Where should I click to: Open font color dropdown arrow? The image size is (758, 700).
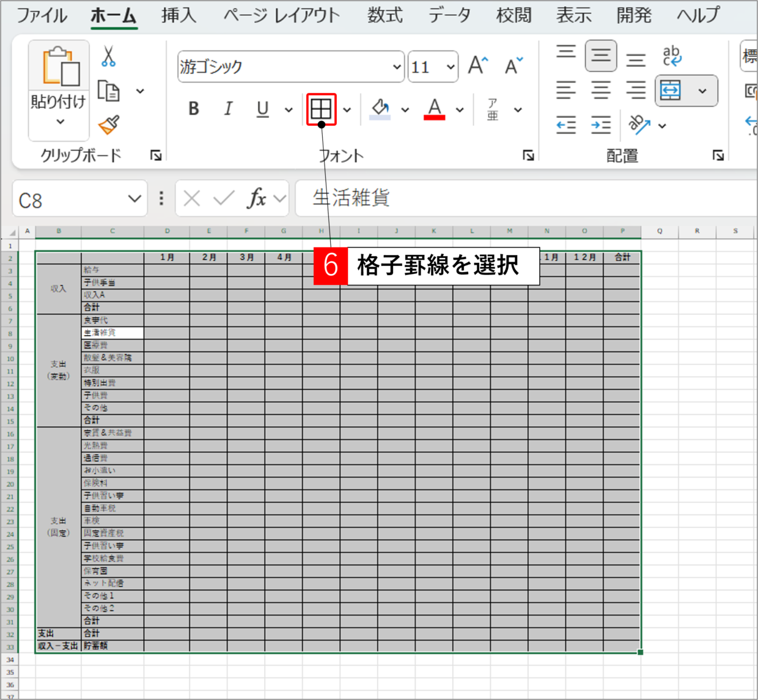[x=459, y=109]
